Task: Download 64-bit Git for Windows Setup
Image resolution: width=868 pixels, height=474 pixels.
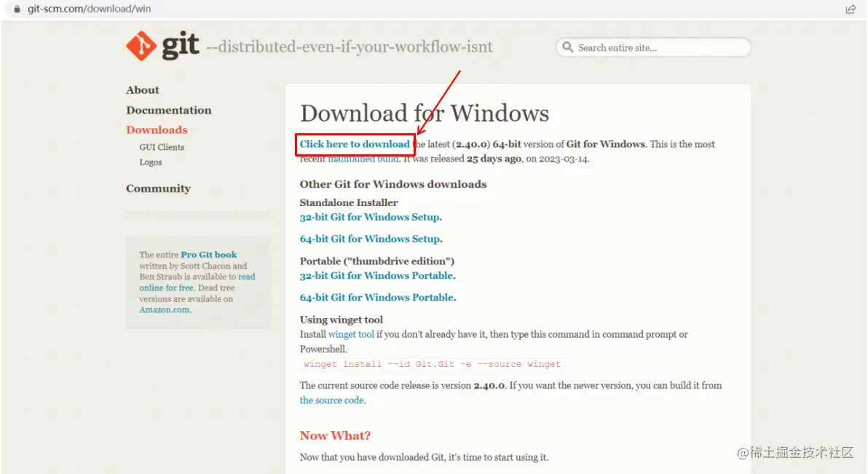Action: 371,239
